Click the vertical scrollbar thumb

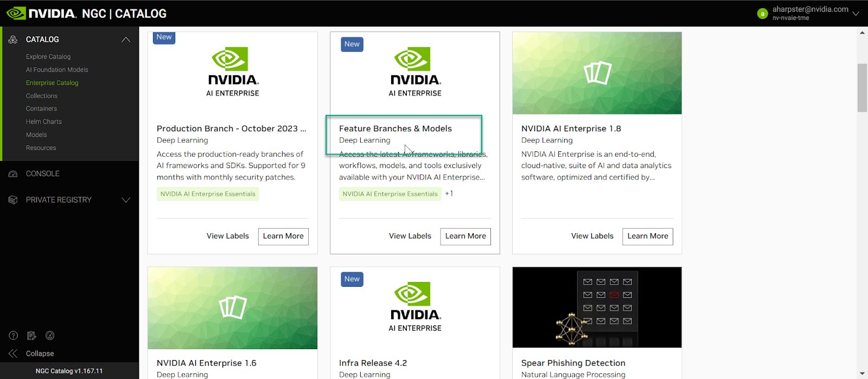click(x=863, y=88)
